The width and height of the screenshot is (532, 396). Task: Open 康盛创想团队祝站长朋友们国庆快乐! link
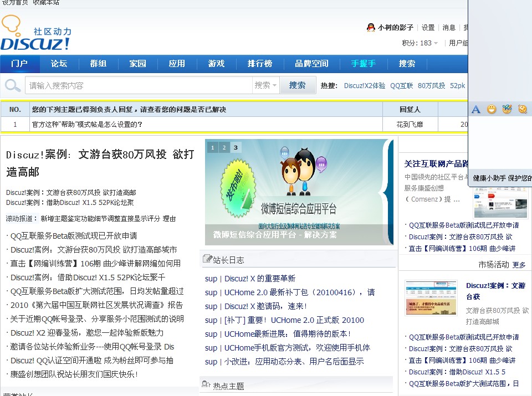pos(74,374)
